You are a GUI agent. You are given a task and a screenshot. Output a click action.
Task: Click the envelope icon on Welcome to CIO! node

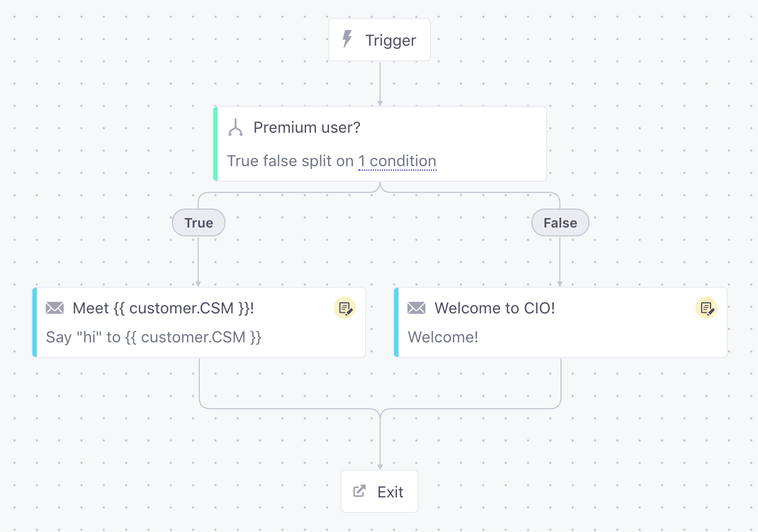click(x=416, y=308)
